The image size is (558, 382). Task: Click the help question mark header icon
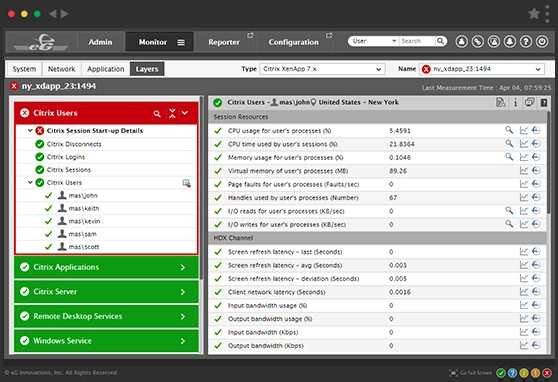[x=526, y=42]
